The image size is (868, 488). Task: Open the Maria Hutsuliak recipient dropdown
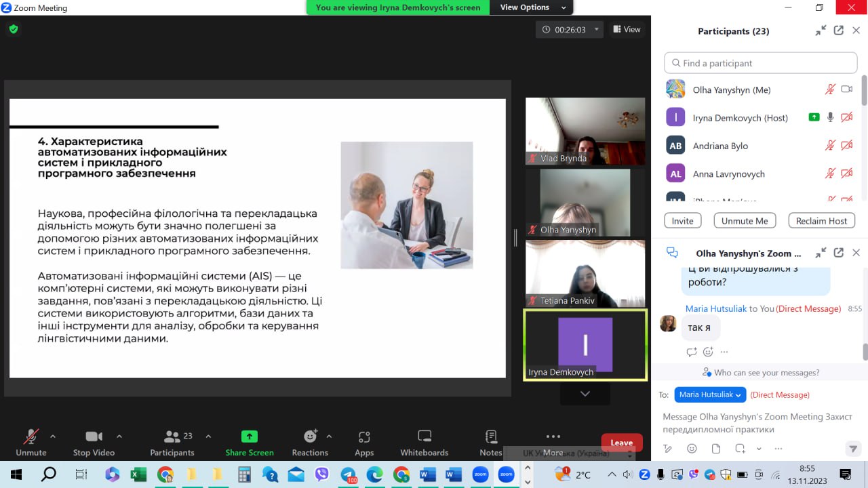pyautogui.click(x=710, y=394)
